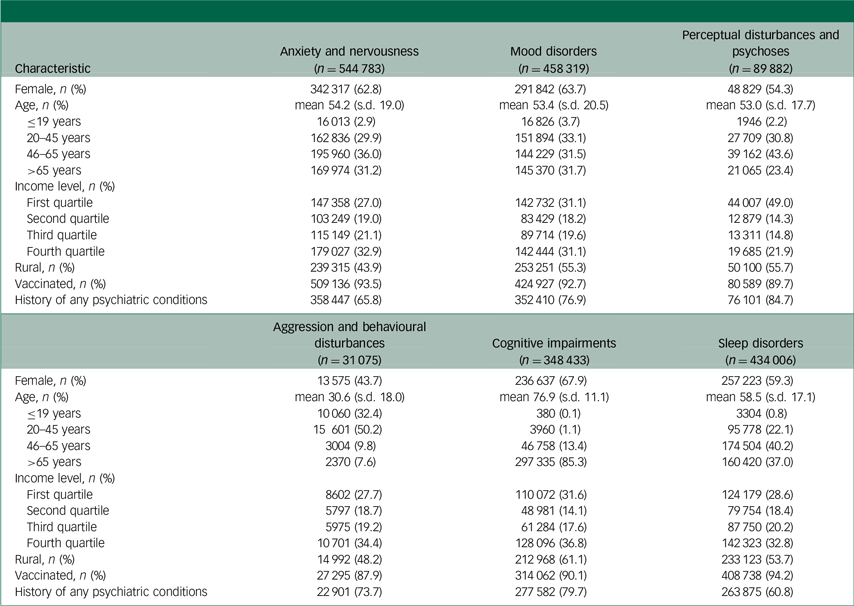Select anxiety vaccinated value 509 136 (93.5)
The height and width of the screenshot is (606, 854).
pos(349,283)
